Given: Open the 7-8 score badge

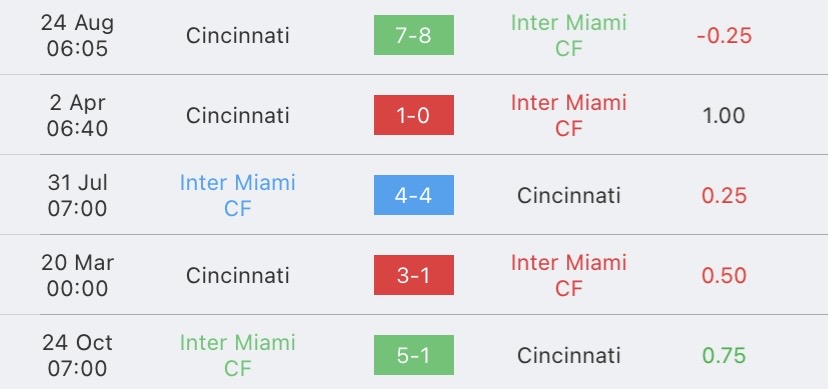Looking at the screenshot, I should [x=413, y=35].
